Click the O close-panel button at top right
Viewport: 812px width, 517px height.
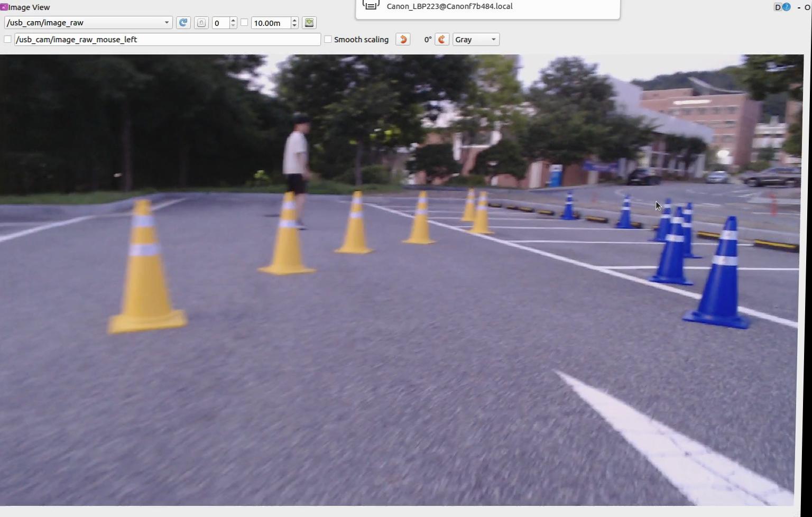coord(807,7)
